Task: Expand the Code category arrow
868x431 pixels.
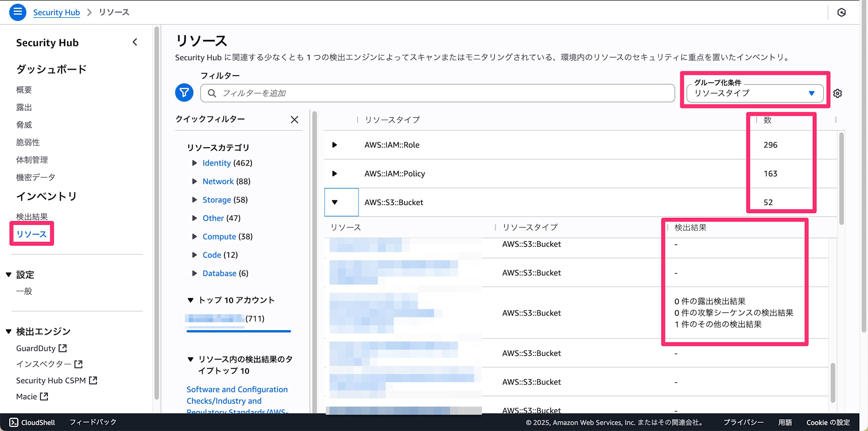Action: [194, 255]
